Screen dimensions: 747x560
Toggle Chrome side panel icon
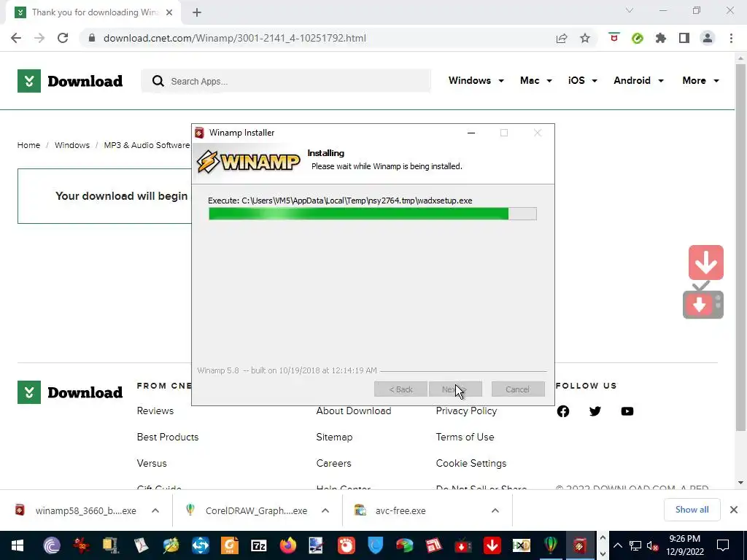[684, 38]
